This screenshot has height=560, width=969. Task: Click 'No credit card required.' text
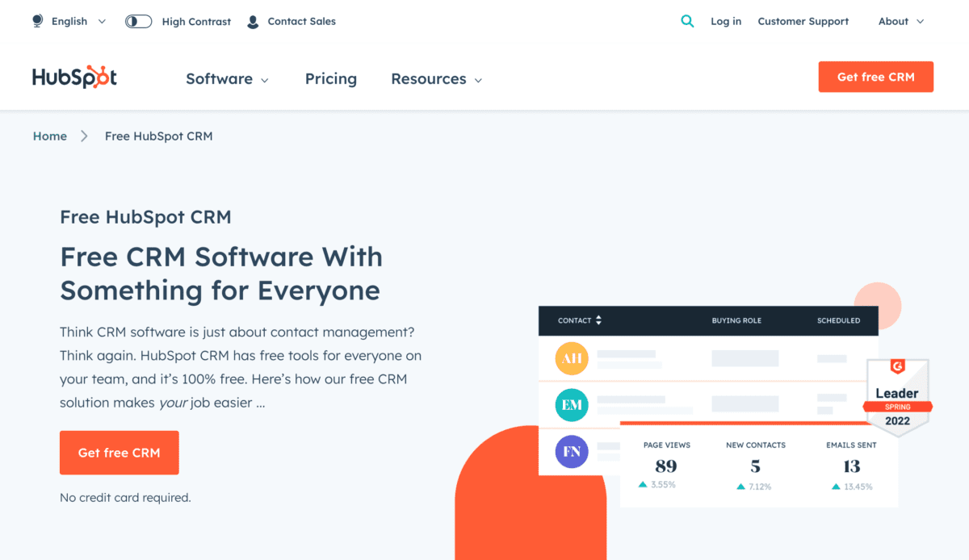click(x=125, y=498)
